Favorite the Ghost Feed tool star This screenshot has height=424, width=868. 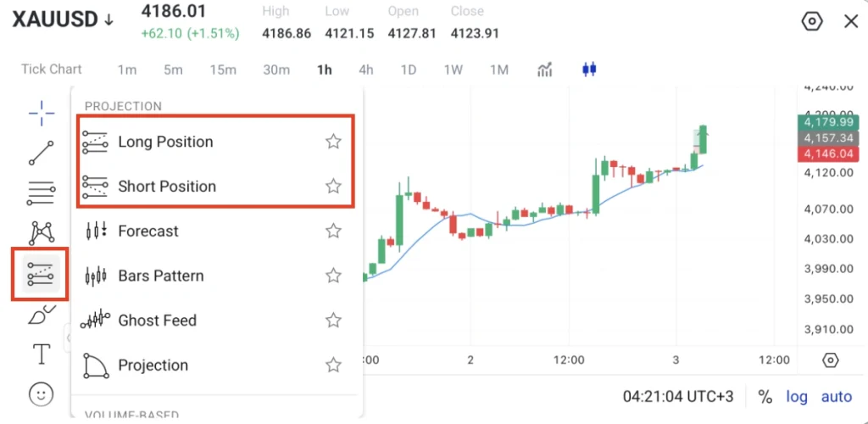(333, 320)
